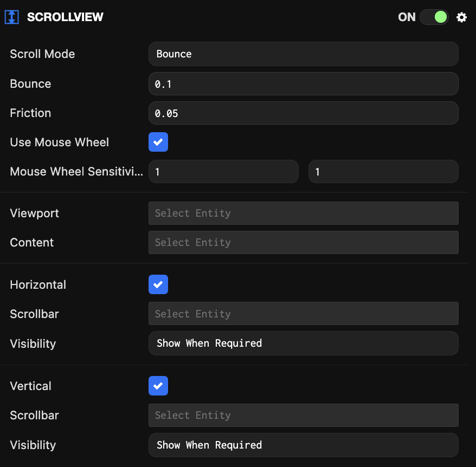The height and width of the screenshot is (467, 476).
Task: Click the Friction value field
Action: (303, 113)
